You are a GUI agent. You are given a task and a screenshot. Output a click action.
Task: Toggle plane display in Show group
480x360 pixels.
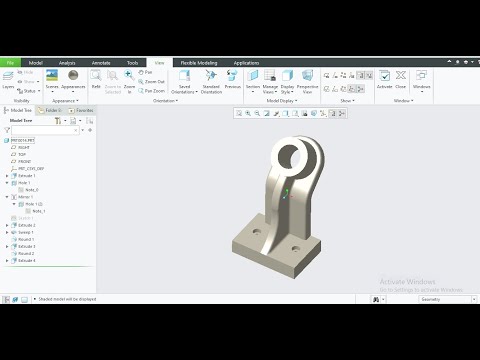(x=327, y=76)
